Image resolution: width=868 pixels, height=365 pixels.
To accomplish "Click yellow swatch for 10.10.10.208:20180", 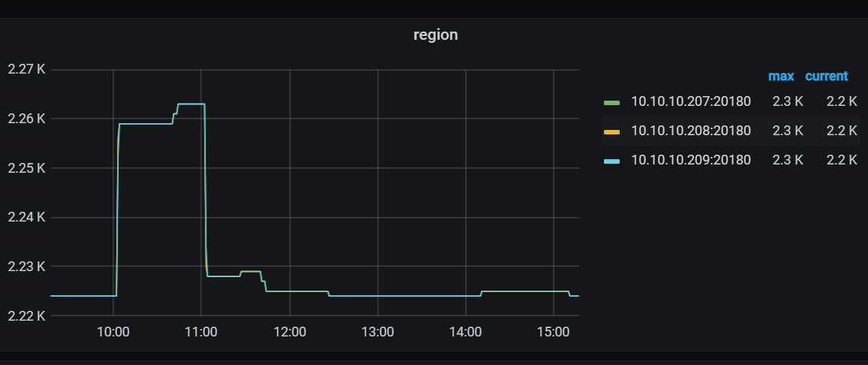I will [x=611, y=132].
